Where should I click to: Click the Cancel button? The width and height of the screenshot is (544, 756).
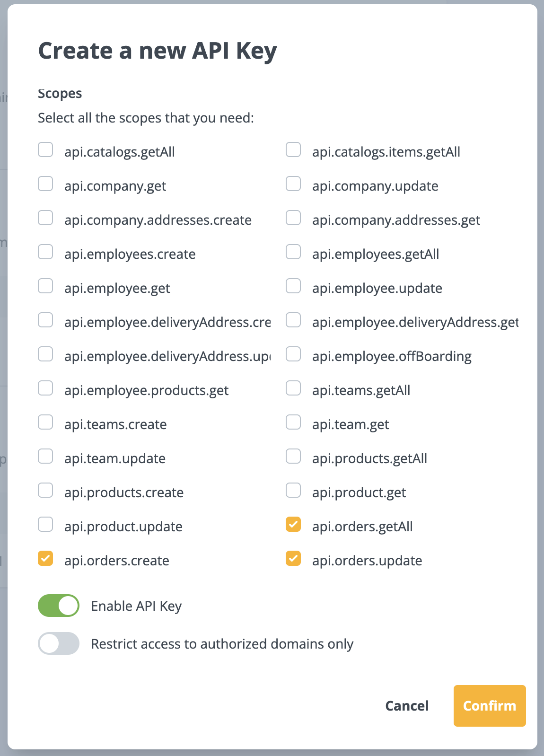(x=406, y=705)
